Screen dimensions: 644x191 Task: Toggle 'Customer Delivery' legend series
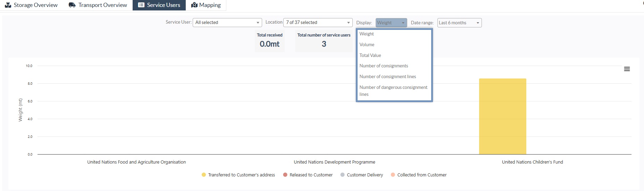pos(362,175)
